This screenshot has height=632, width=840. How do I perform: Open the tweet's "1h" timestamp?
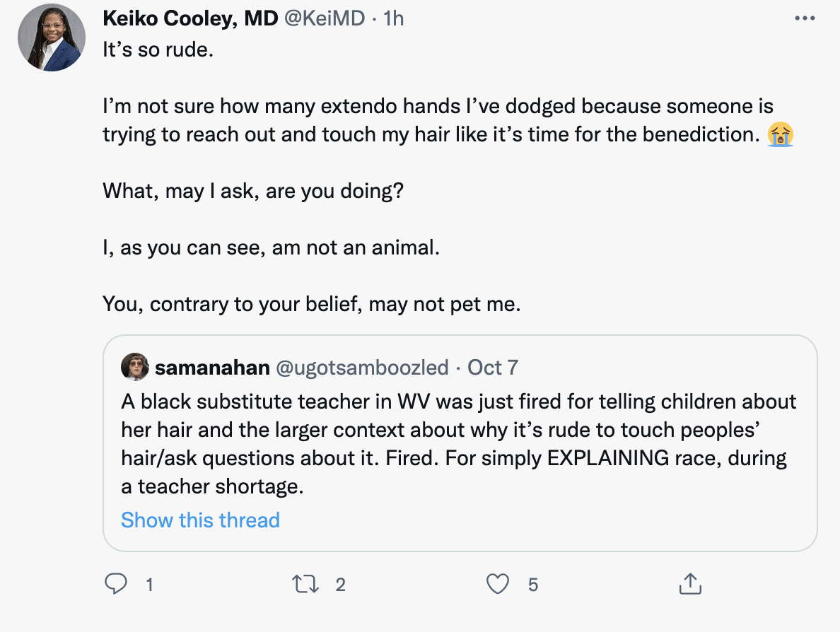click(393, 18)
